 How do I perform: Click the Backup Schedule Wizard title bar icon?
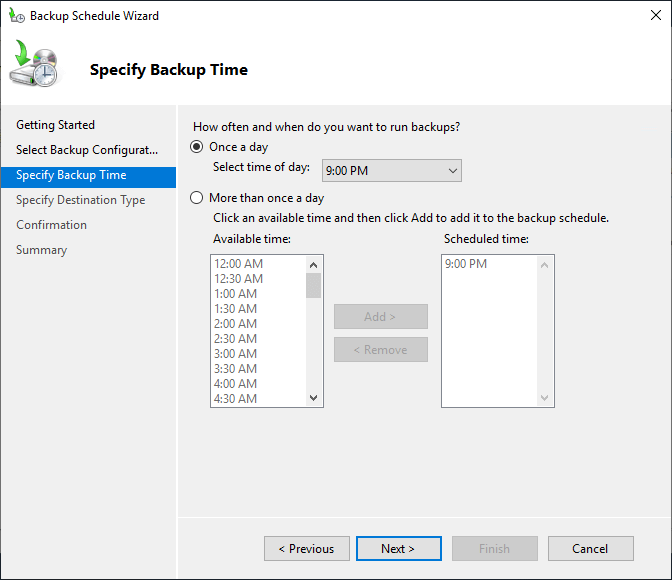pos(17,15)
